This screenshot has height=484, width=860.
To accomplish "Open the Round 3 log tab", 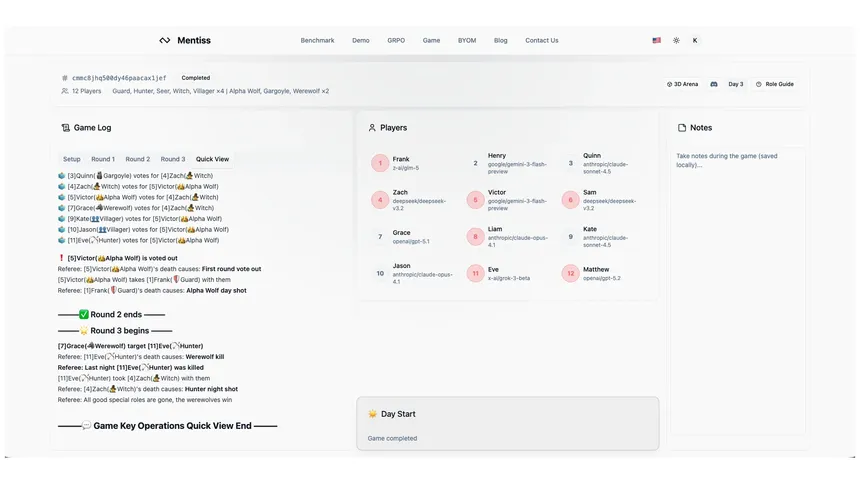I will (x=173, y=159).
